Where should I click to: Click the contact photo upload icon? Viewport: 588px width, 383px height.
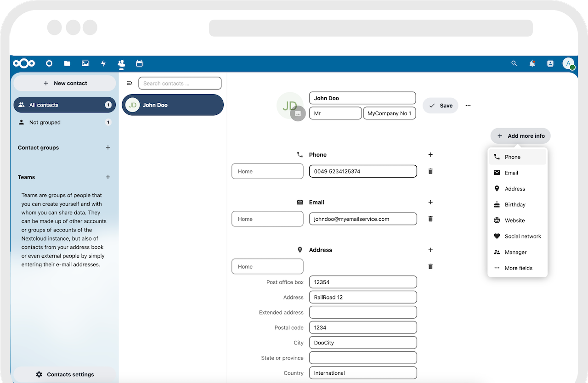click(298, 113)
